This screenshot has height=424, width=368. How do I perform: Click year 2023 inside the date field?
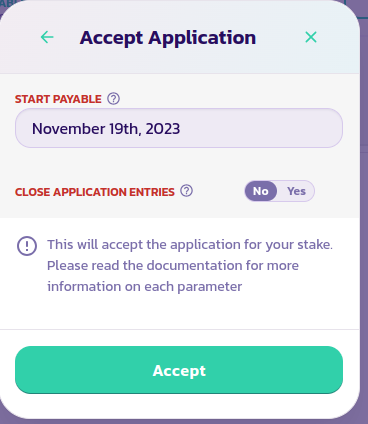coord(163,129)
